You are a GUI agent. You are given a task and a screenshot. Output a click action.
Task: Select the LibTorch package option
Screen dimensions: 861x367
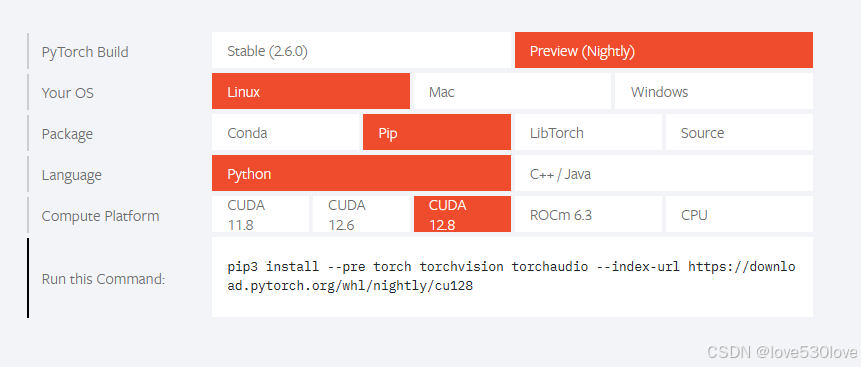point(588,132)
